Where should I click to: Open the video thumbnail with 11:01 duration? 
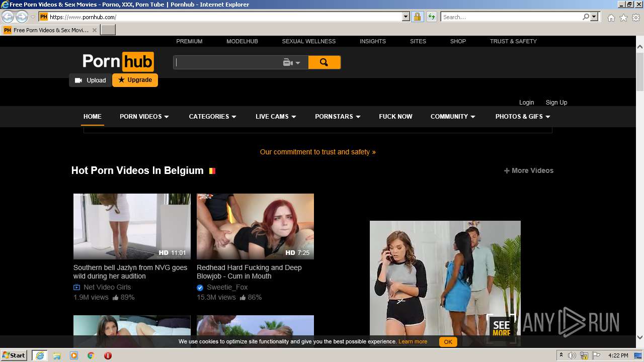[132, 226]
